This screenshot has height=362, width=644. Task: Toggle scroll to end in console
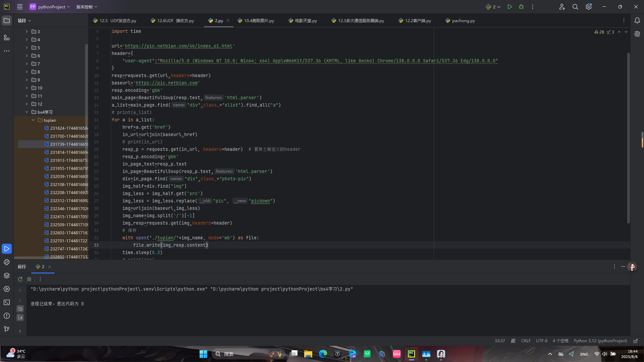click(20, 317)
